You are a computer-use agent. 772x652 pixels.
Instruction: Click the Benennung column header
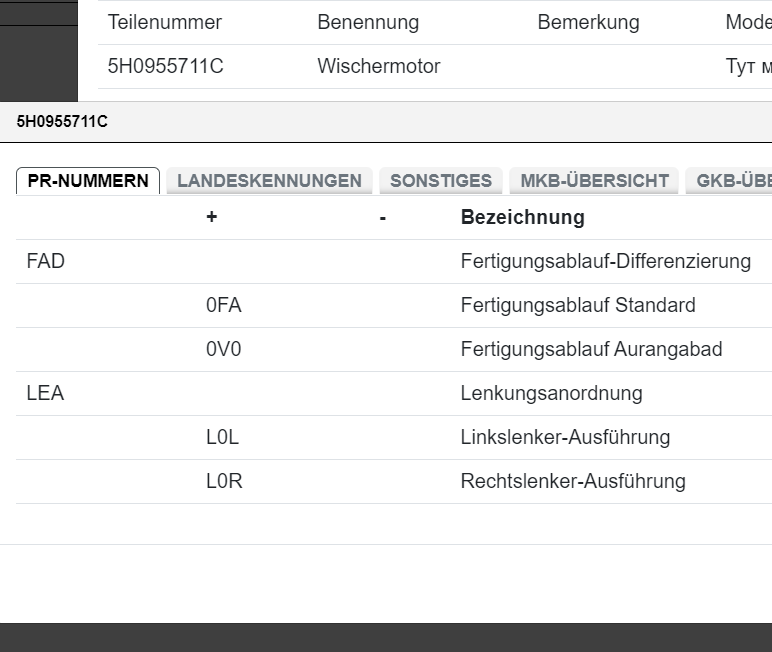[368, 22]
